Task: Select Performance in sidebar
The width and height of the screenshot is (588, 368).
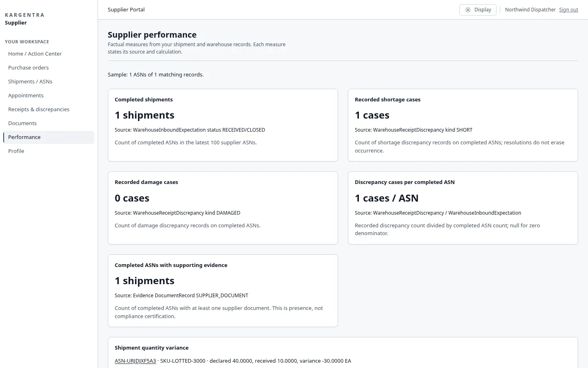Action: click(49, 137)
